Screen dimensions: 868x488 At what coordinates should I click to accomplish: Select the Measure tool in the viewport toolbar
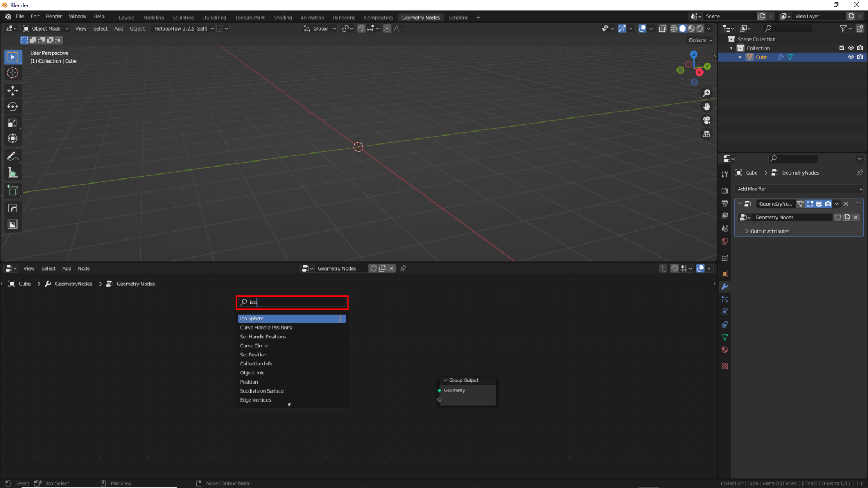[12, 172]
